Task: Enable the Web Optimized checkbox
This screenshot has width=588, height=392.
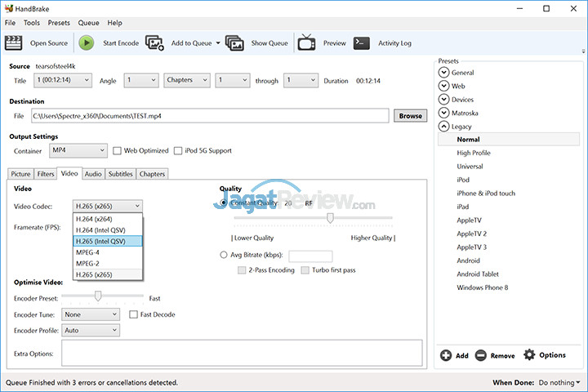Action: (x=117, y=151)
